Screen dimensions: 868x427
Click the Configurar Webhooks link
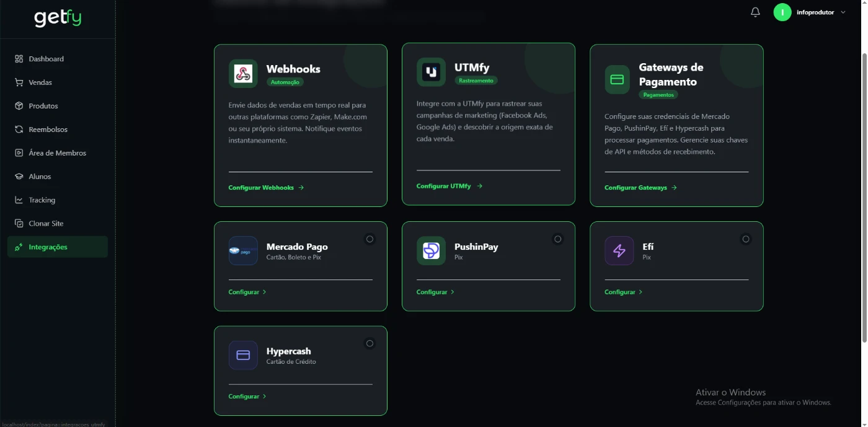pos(266,188)
